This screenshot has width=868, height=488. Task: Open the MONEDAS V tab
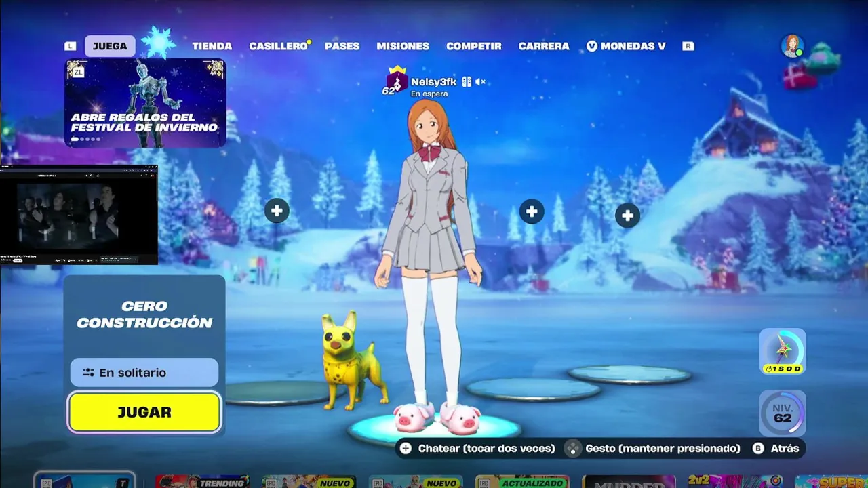click(626, 46)
